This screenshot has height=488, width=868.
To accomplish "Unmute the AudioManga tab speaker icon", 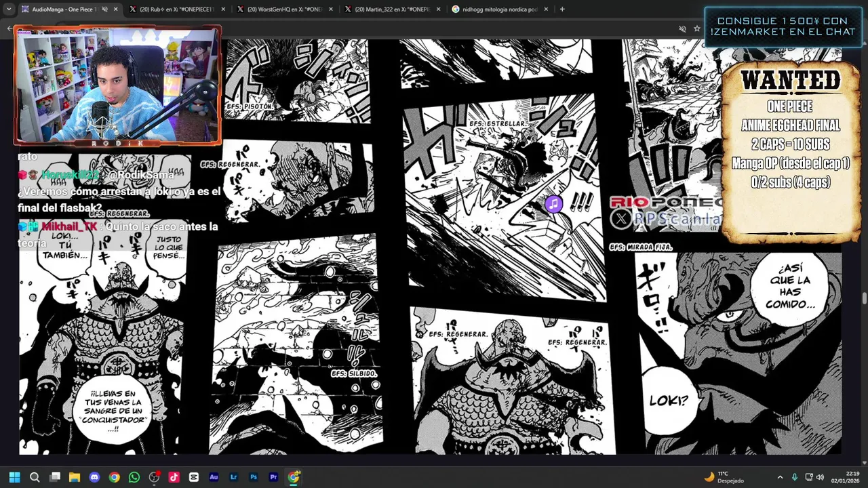I will 104,9.
